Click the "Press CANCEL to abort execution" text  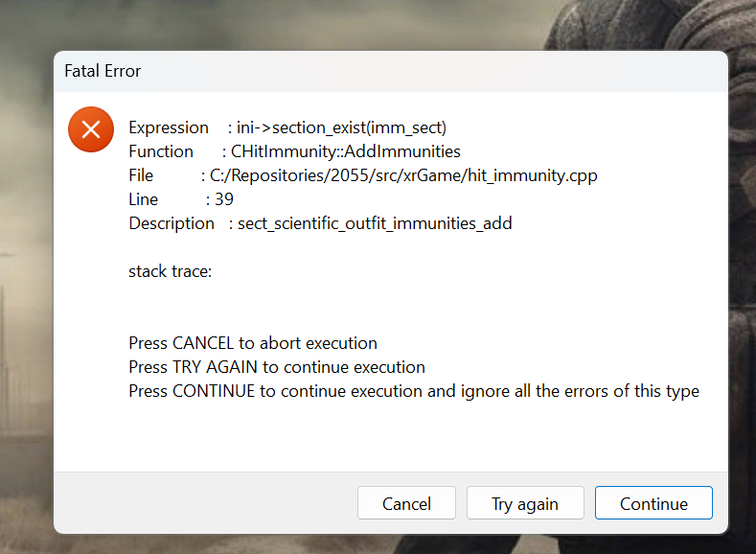point(253,343)
